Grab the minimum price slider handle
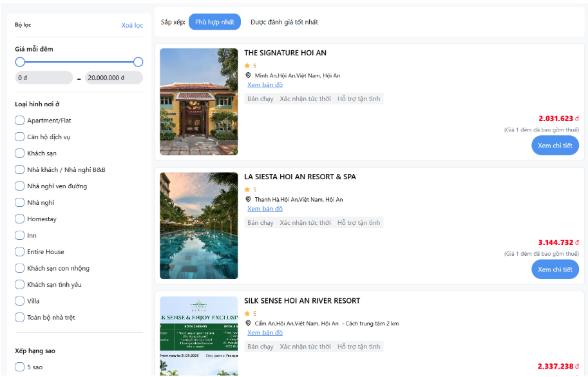Image resolution: width=588 pixels, height=377 pixels. [20, 62]
